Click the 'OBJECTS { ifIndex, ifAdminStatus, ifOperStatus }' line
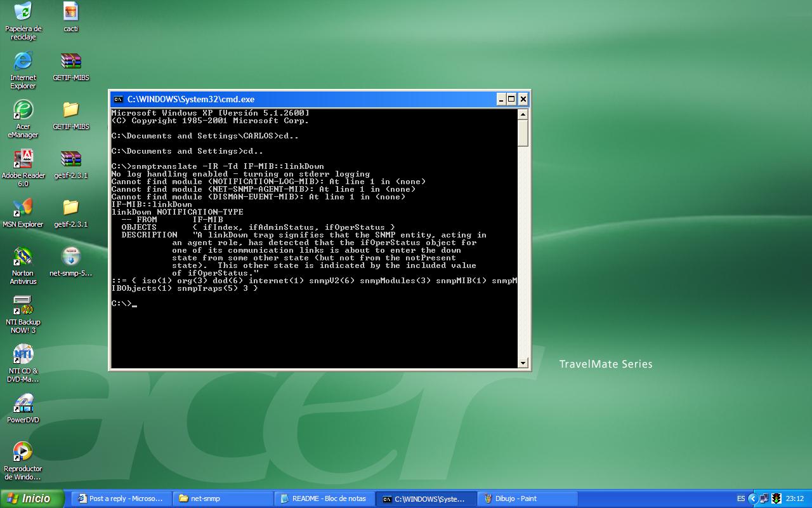 point(258,227)
